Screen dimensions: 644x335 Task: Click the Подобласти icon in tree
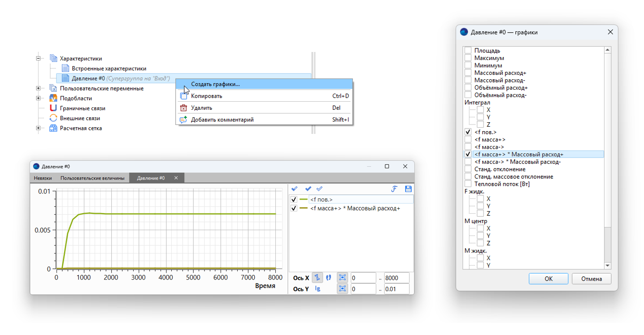(53, 98)
